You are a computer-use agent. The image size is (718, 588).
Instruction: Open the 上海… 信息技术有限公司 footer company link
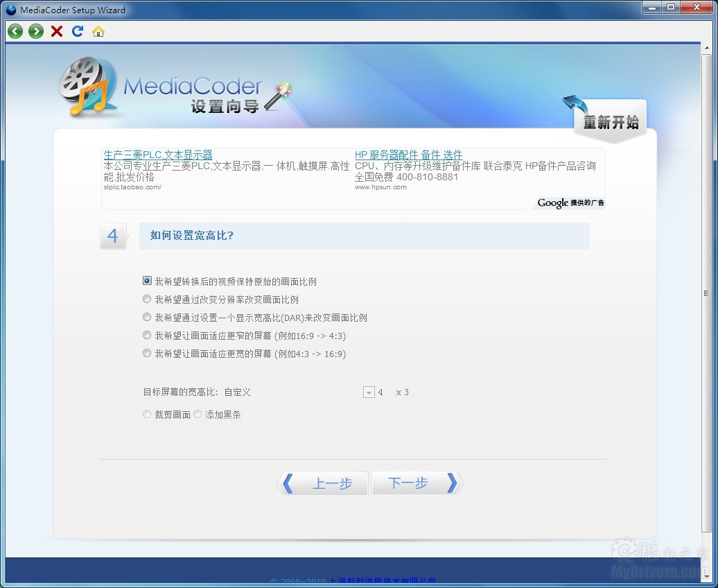[x=383, y=582]
